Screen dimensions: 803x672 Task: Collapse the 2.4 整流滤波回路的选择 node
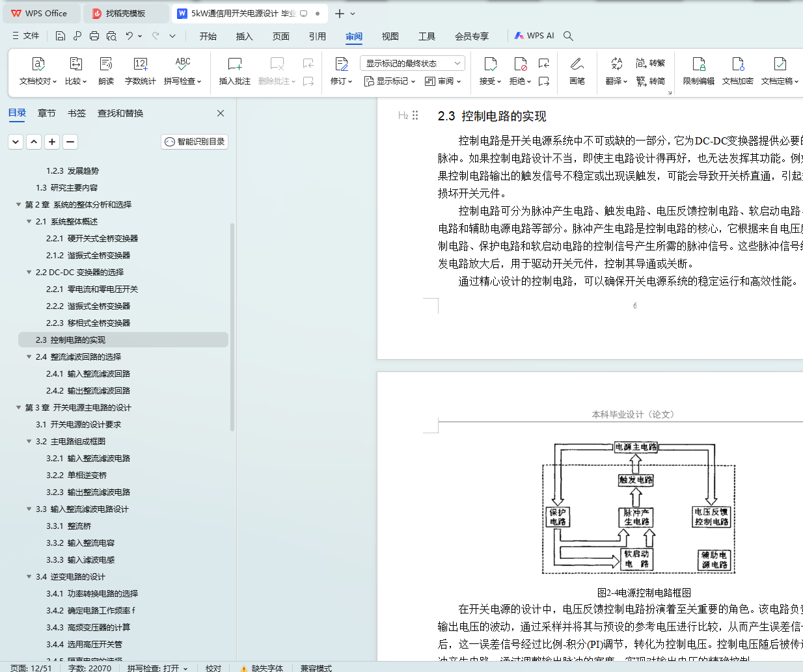pyautogui.click(x=29, y=356)
